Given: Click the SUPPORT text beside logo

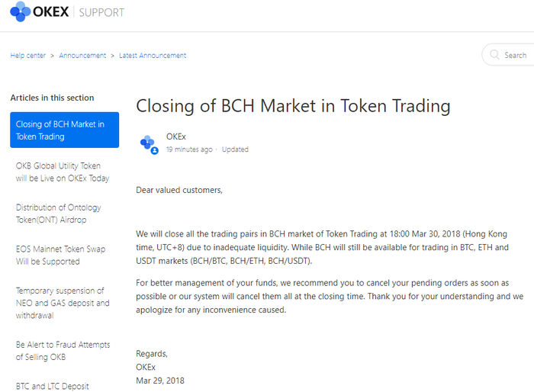Looking at the screenshot, I should [101, 13].
